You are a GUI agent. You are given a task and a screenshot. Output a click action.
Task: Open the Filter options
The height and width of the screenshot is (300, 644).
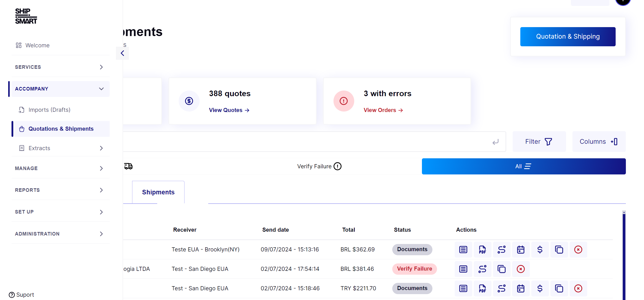[539, 142]
